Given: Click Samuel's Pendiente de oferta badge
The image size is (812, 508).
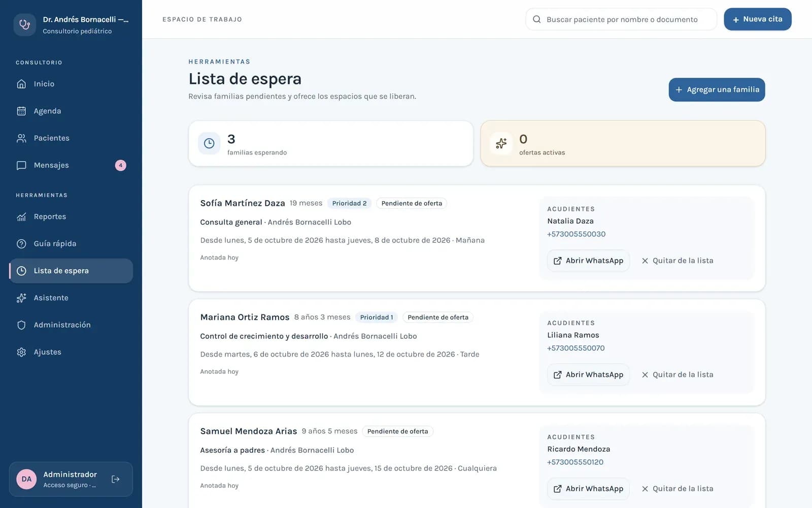Looking at the screenshot, I should click(397, 431).
